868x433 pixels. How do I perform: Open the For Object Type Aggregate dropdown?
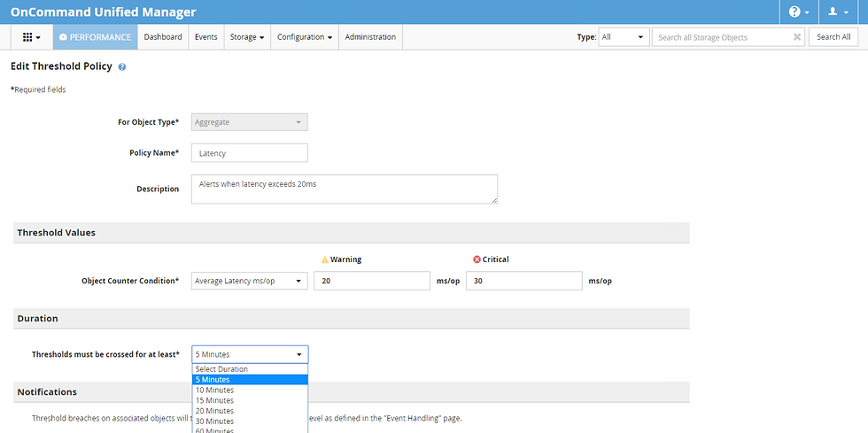click(x=249, y=122)
